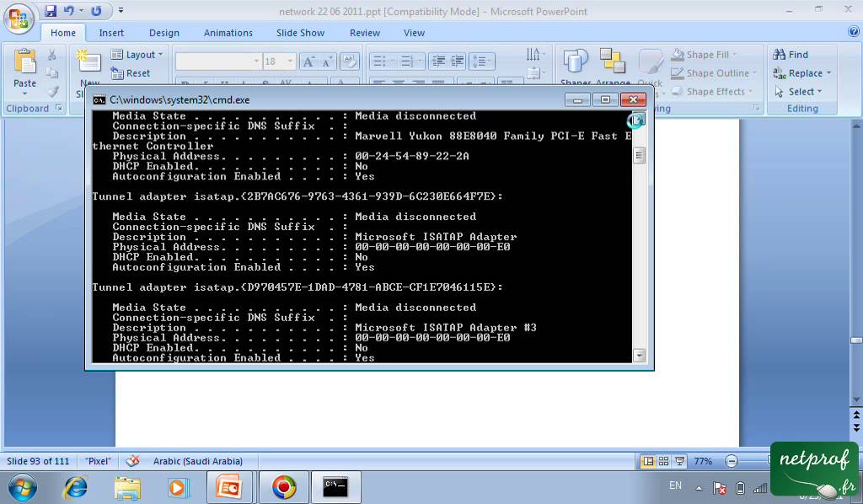Open the font size 18 dropdown

coord(290,61)
